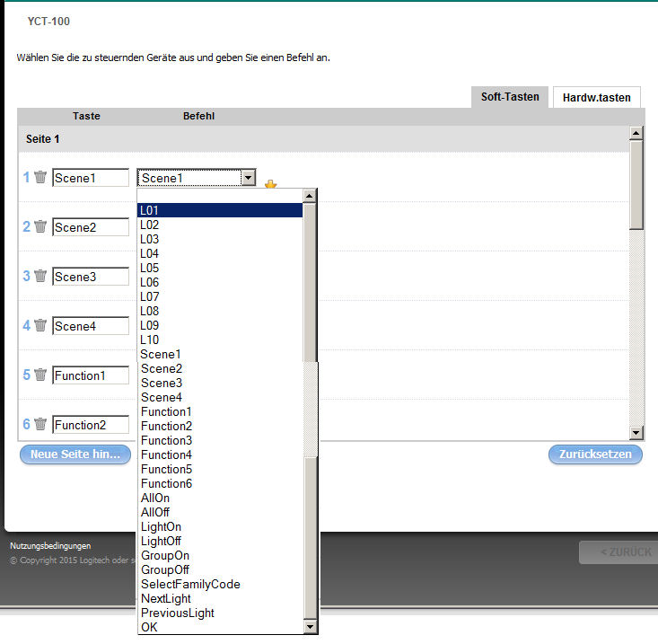Switch to the Hardw.tasten tab

point(596,97)
